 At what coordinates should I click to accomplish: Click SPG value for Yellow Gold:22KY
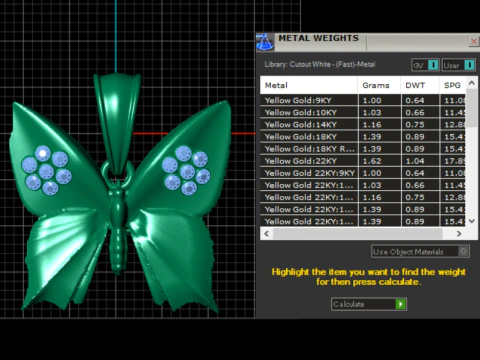coord(453,161)
